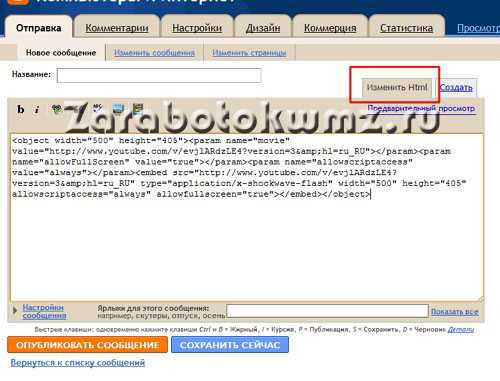The image size is (500, 381).
Task: Switch to the Настройки tab
Action: 197,28
